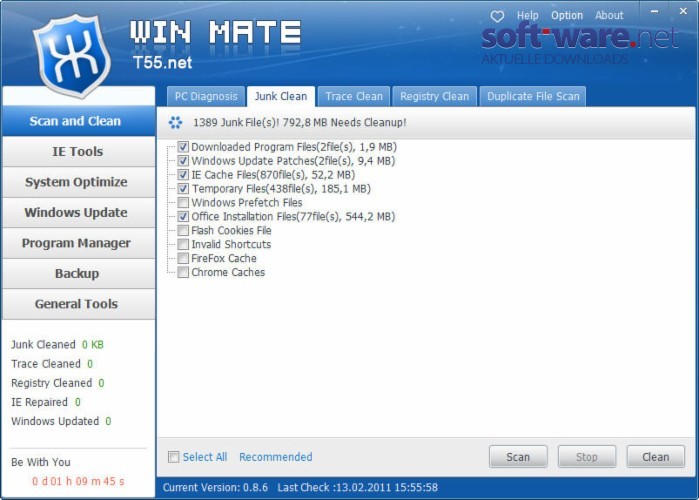Open the Registry Clean tab
The image size is (699, 500).
pos(435,96)
